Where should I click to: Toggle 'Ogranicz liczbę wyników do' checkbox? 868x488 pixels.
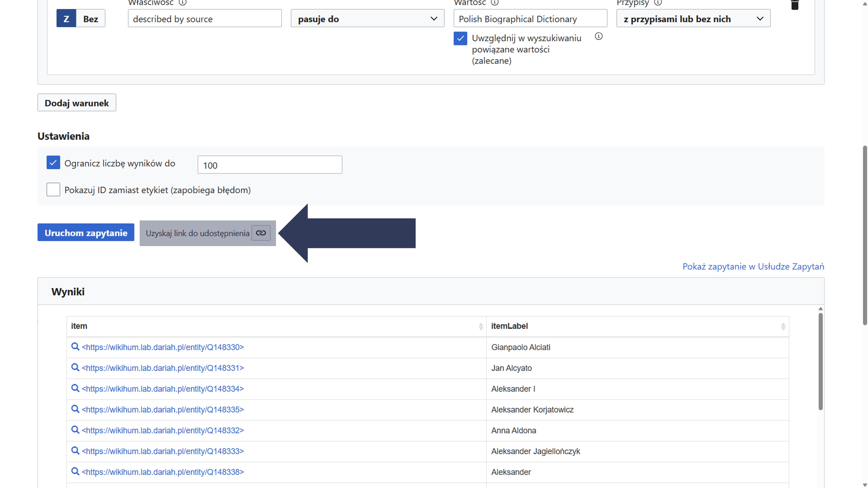(53, 163)
